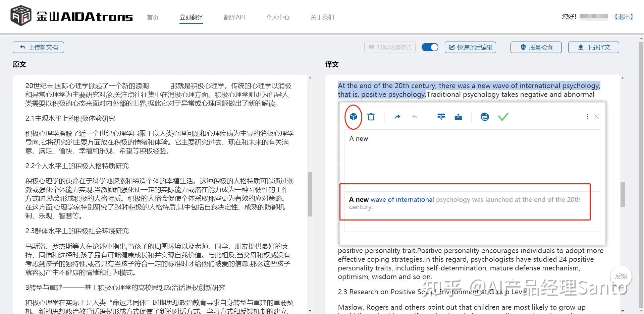The width and height of the screenshot is (644, 314).
Task: Click the 下载译文 download button
Action: pos(593,47)
